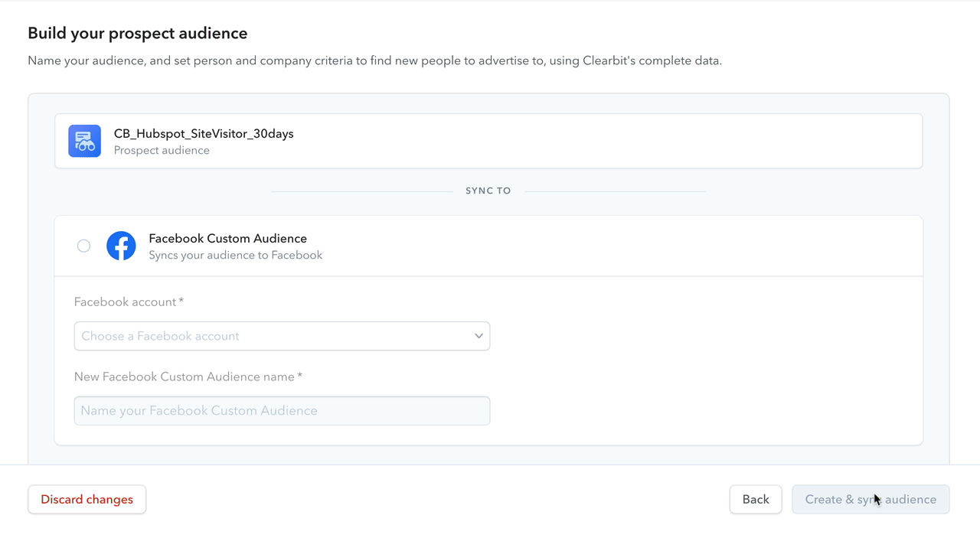Click Create & sync audience button
The height and width of the screenshot is (551, 980).
(x=870, y=500)
